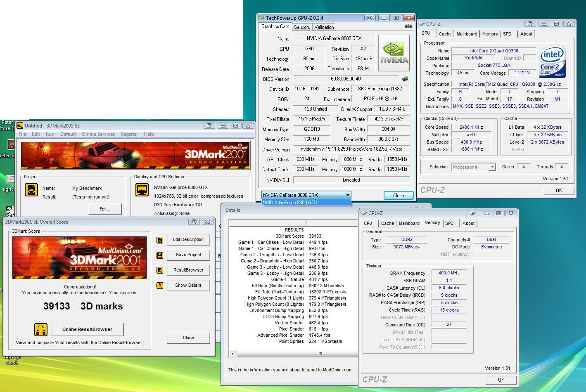Open the GPU selection dropdown in GPU-Z

coord(306,195)
